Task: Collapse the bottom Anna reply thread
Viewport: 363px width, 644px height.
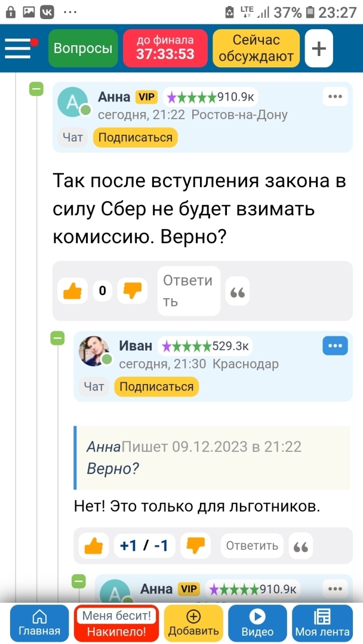Action: (x=78, y=580)
